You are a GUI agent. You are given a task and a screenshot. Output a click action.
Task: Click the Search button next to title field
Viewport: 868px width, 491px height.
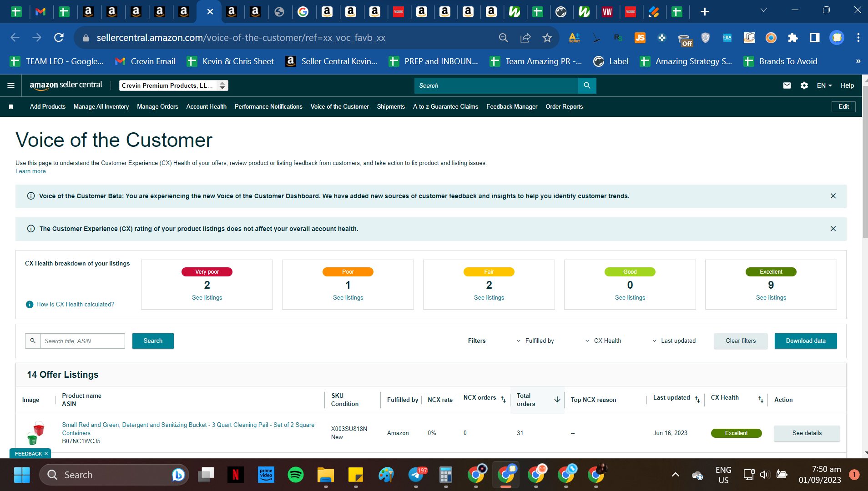[153, 341]
